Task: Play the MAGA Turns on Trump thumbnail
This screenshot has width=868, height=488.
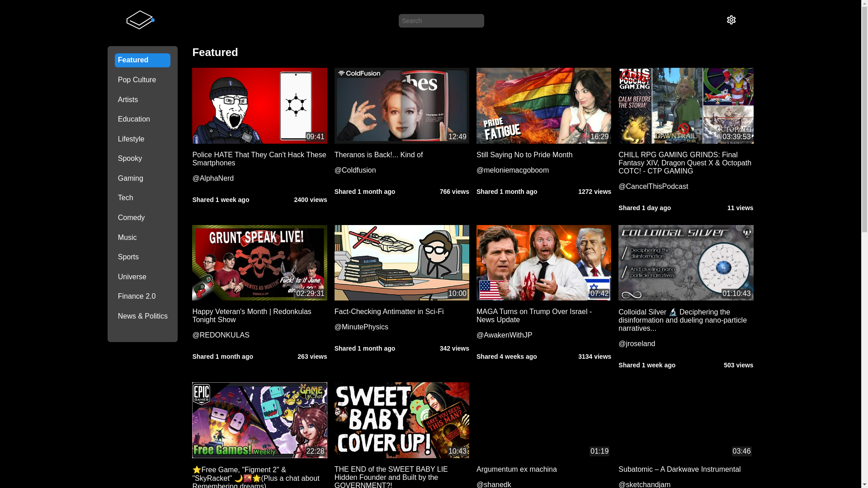Action: 544,263
